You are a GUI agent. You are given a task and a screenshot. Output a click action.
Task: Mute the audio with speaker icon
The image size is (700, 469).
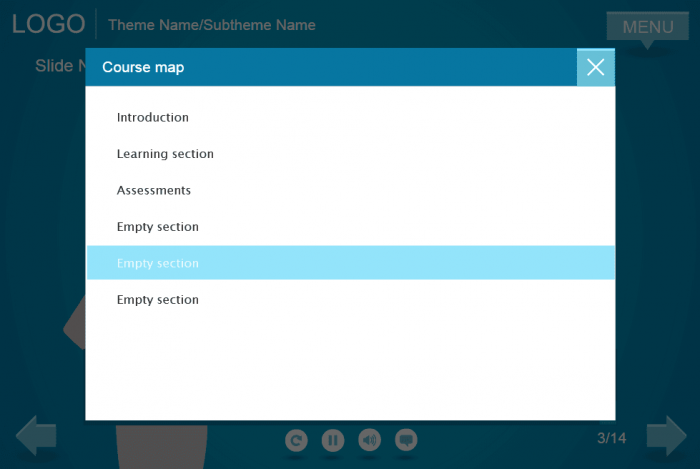click(x=369, y=440)
